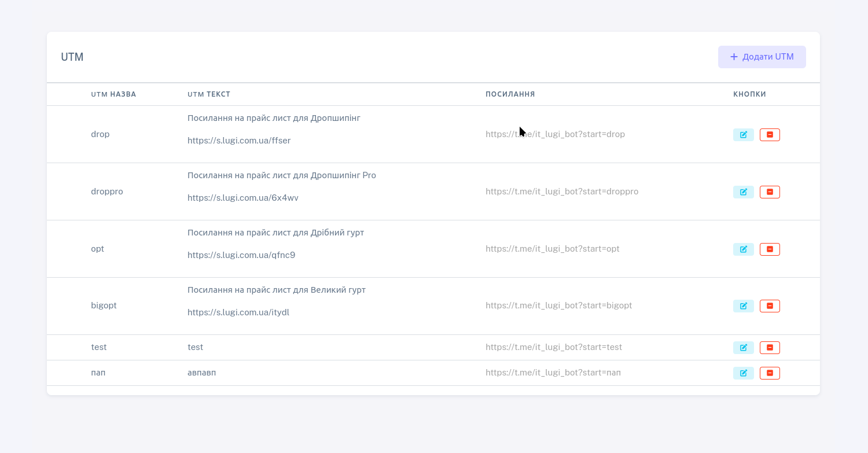Edit the bigopt UTM row

pos(743,306)
